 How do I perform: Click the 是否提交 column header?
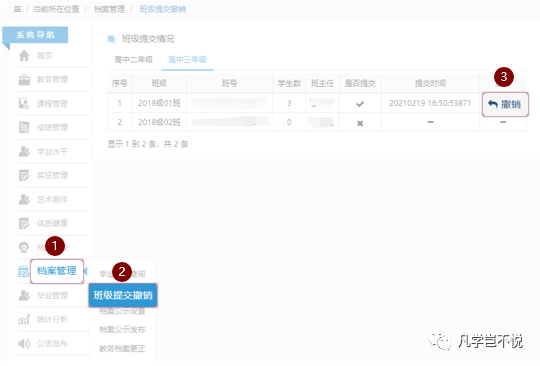(360, 83)
